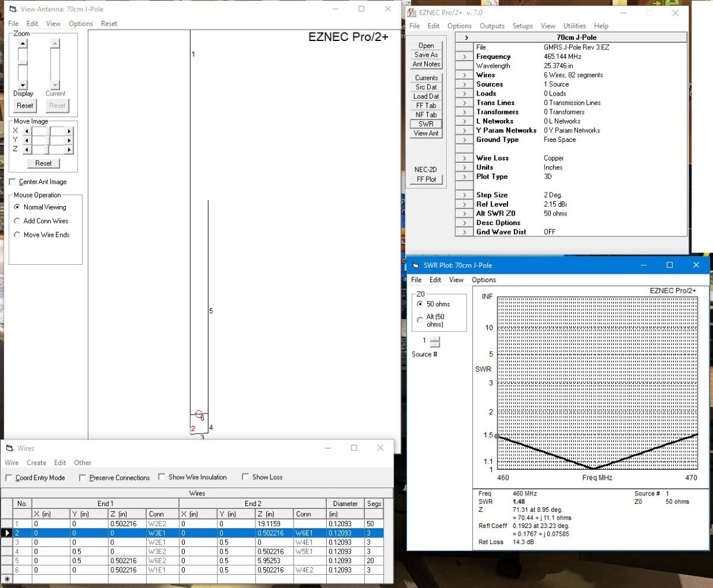This screenshot has width=713, height=588.
Task: Open the Wire Loss option arrow button
Action: (x=464, y=158)
